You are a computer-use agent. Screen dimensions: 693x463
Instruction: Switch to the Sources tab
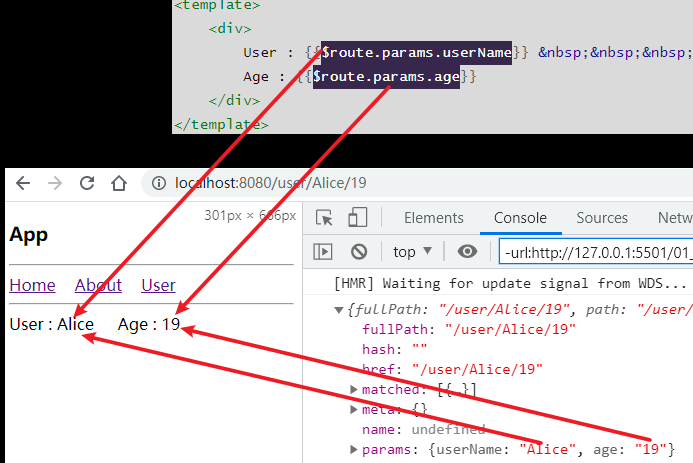pos(602,218)
